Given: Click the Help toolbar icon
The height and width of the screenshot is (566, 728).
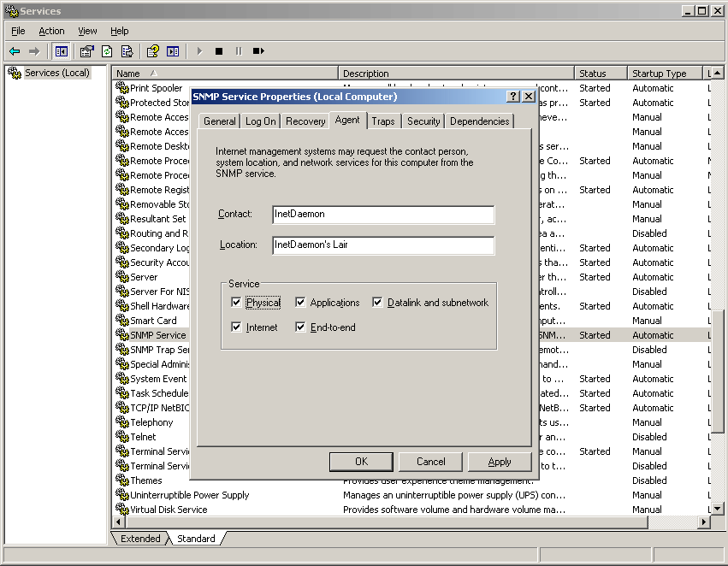Looking at the screenshot, I should pos(152,51).
